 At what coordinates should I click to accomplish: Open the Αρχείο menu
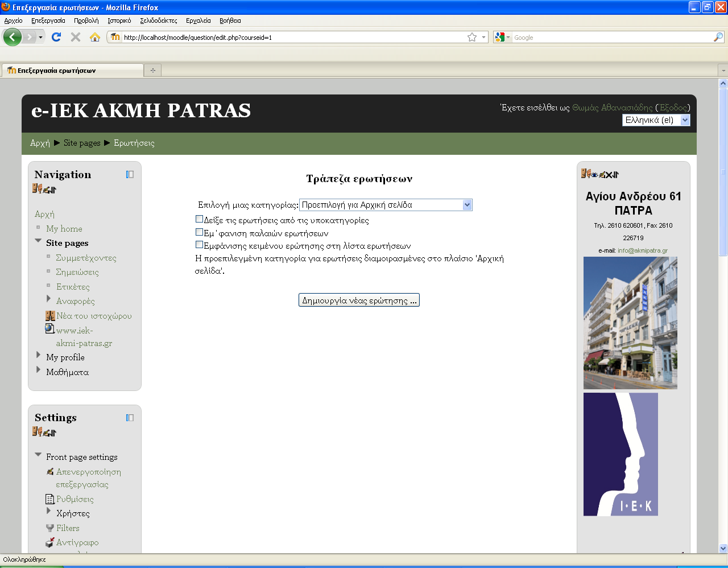point(13,20)
